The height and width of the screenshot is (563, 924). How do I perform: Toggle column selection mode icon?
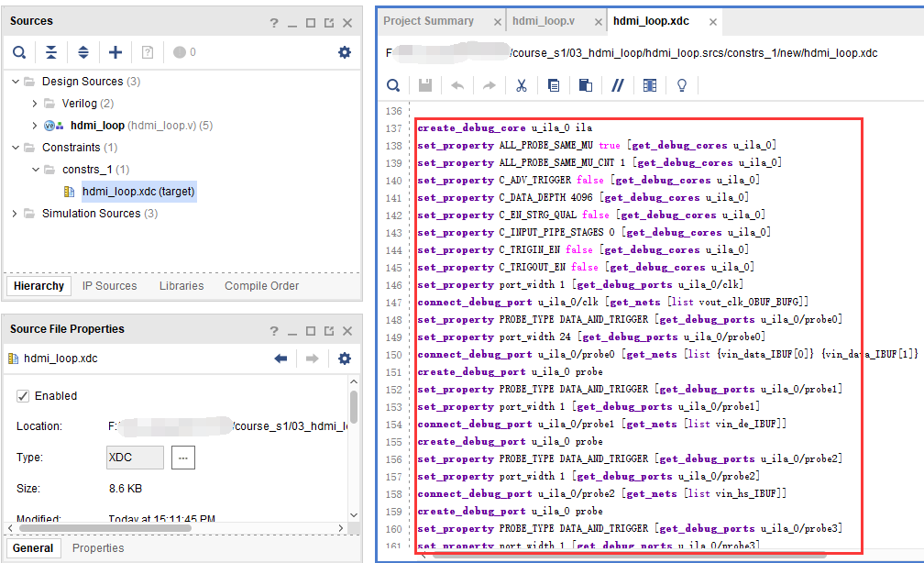click(649, 85)
